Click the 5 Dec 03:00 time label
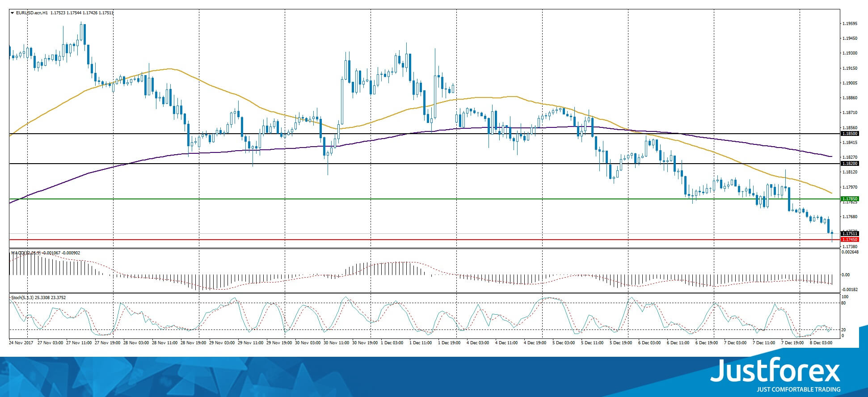This screenshot has height=397, width=868. (x=564, y=343)
